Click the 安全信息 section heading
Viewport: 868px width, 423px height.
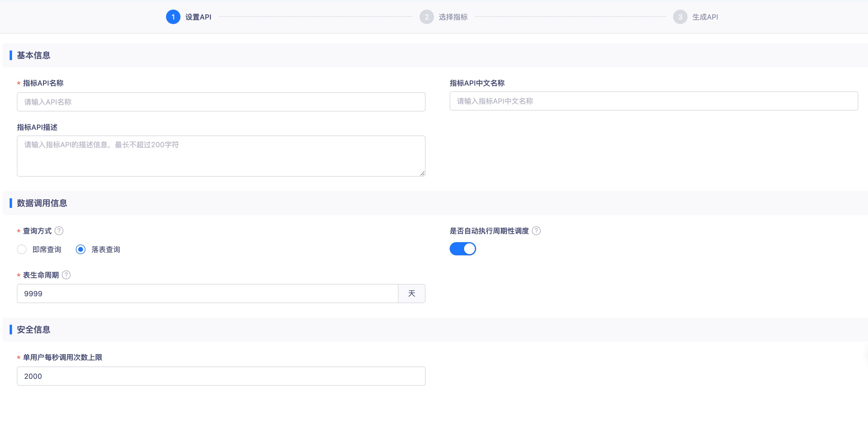point(33,330)
